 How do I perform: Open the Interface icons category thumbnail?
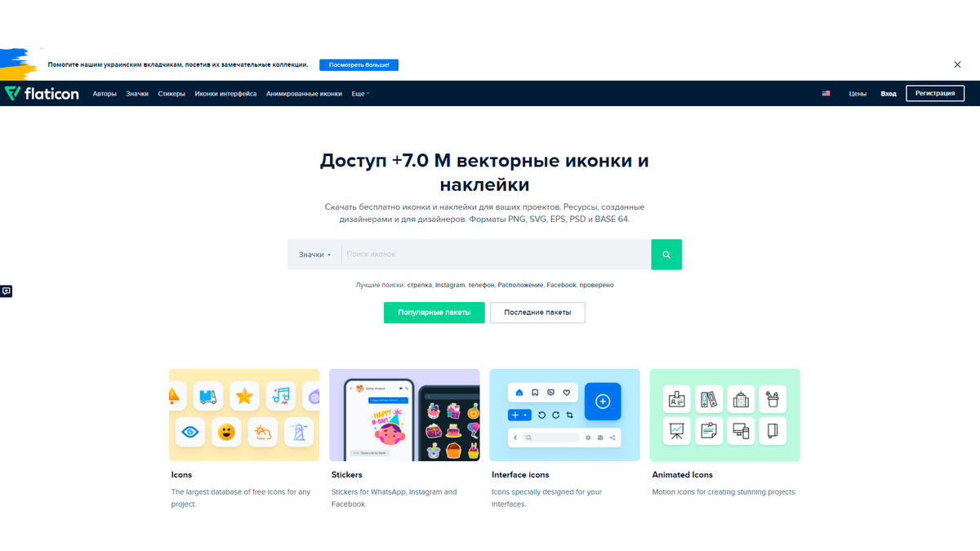(564, 415)
